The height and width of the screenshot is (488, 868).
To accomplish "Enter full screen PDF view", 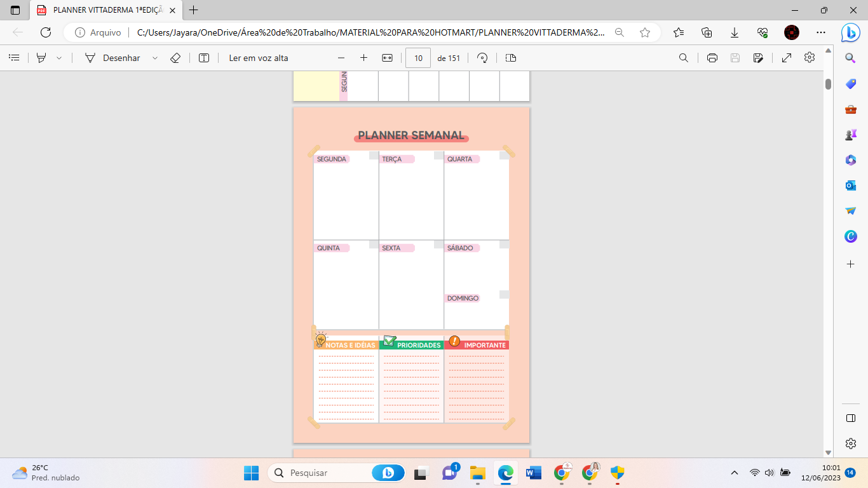I will coord(786,58).
